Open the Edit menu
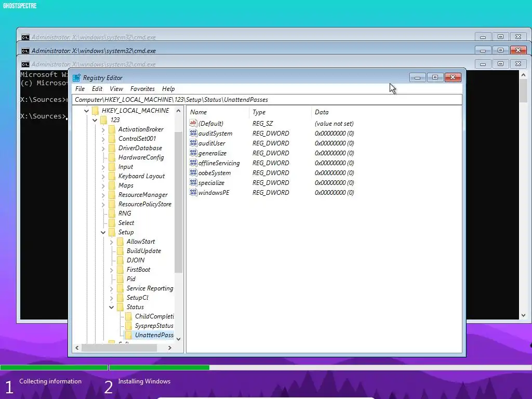This screenshot has height=399, width=532. 97,88
